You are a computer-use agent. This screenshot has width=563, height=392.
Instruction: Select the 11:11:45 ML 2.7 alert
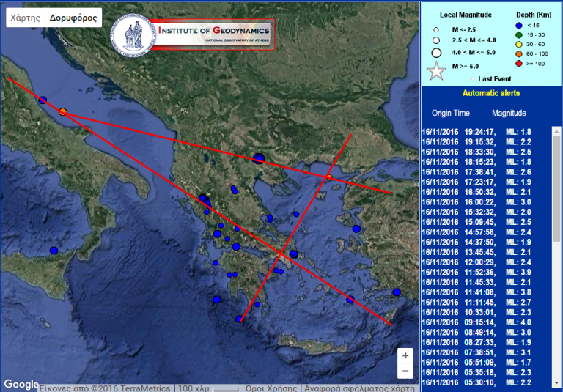pos(476,303)
